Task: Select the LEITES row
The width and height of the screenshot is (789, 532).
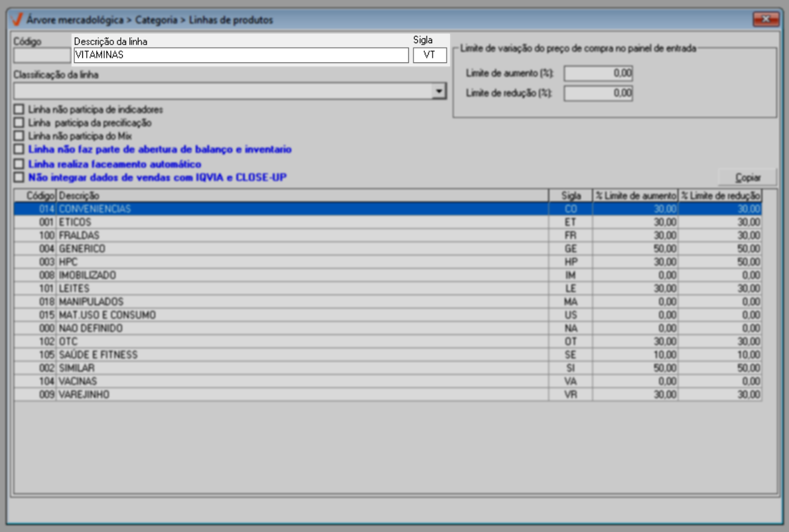Action: (x=388, y=289)
